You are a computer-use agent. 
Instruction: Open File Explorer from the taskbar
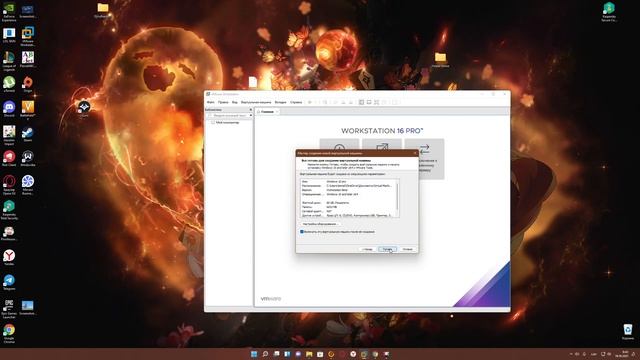point(309,354)
